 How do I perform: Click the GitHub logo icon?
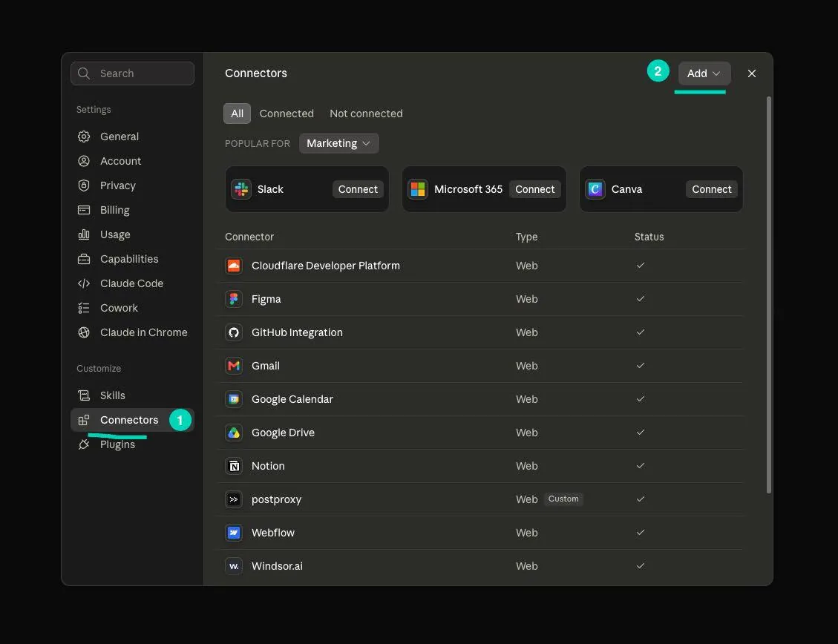(234, 332)
